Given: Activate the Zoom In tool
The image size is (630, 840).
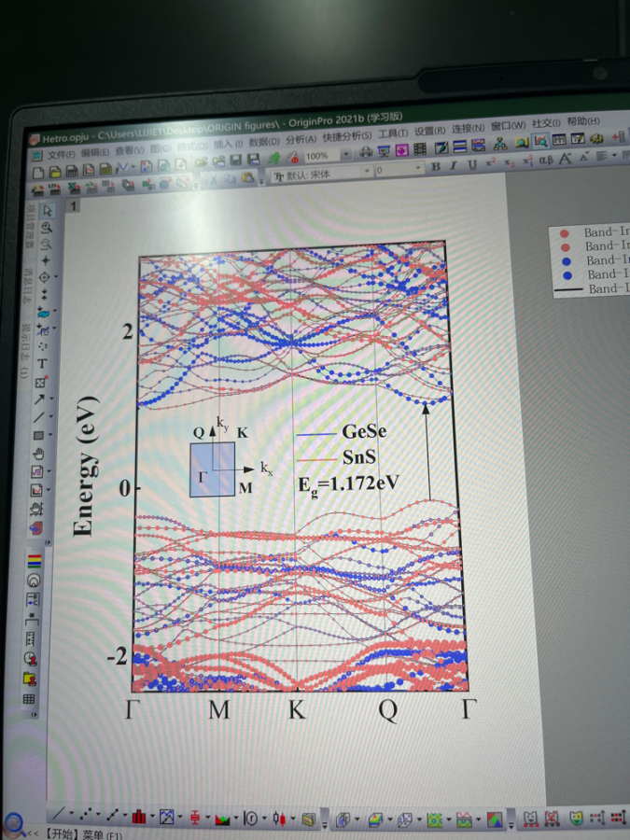Looking at the screenshot, I should (x=48, y=227).
